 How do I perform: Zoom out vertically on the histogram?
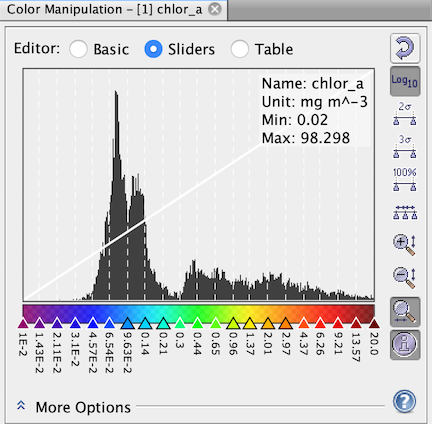click(405, 277)
